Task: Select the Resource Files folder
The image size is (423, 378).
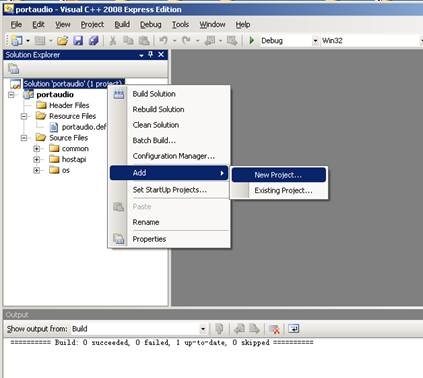Action: pyautogui.click(x=72, y=116)
